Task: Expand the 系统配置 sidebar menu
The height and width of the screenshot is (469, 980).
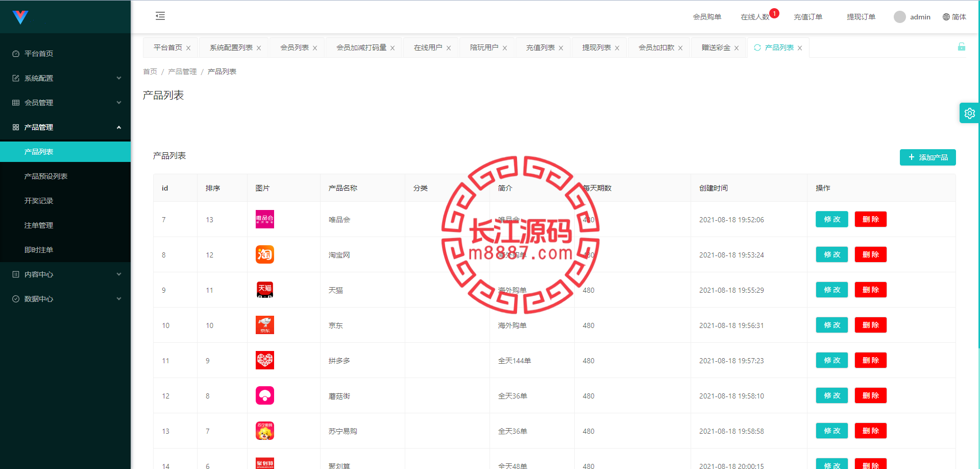Action: point(65,78)
